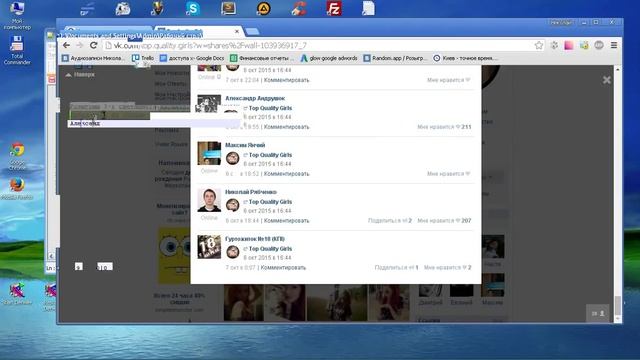Viewport: 640px width, 360px height.
Task: Open the desktop icon left of FileZilla
Action: 299,8
